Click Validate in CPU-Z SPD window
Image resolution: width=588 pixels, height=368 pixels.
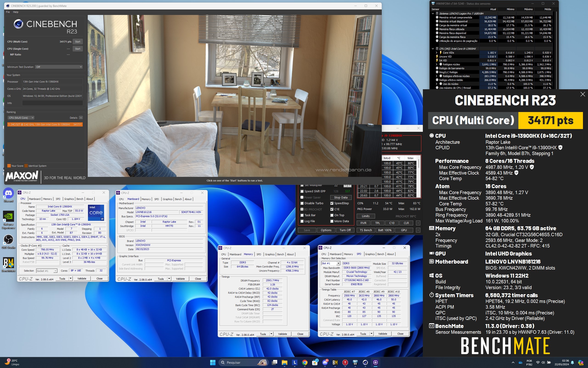383,334
